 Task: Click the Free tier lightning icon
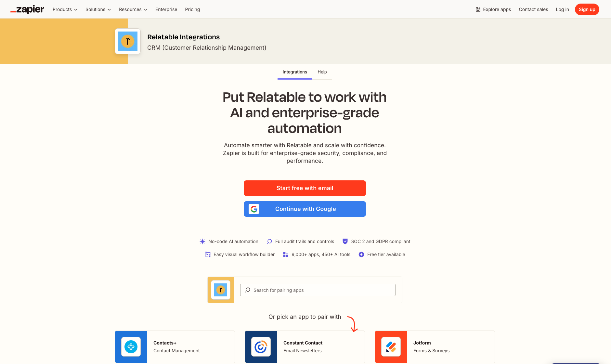(x=361, y=254)
